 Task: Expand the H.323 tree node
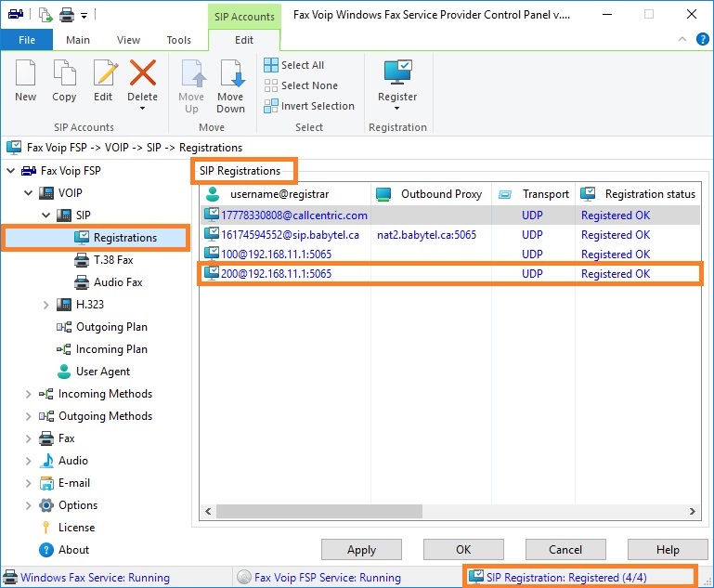pos(46,305)
